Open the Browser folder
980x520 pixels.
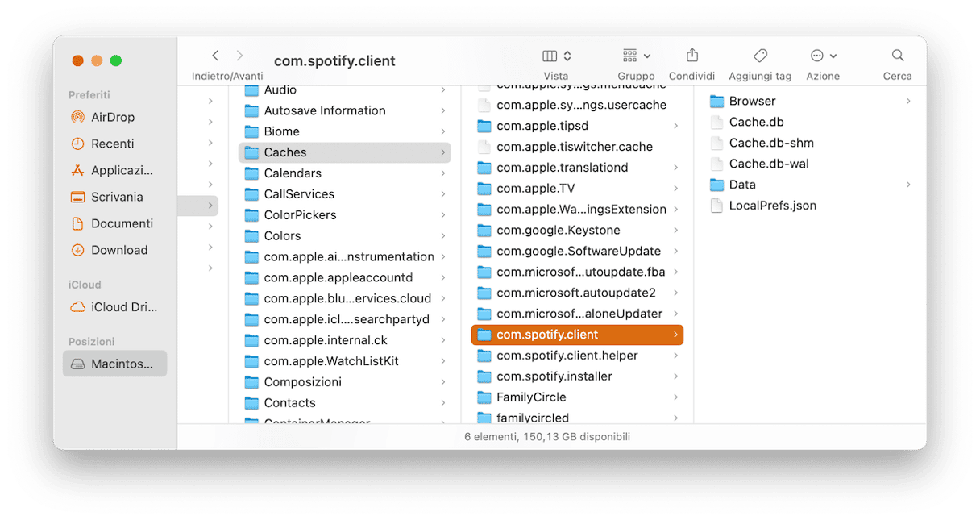click(810, 102)
